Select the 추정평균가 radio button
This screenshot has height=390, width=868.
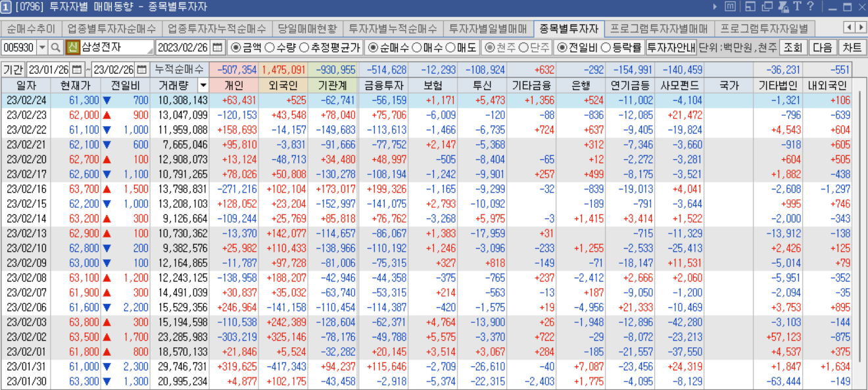click(304, 47)
